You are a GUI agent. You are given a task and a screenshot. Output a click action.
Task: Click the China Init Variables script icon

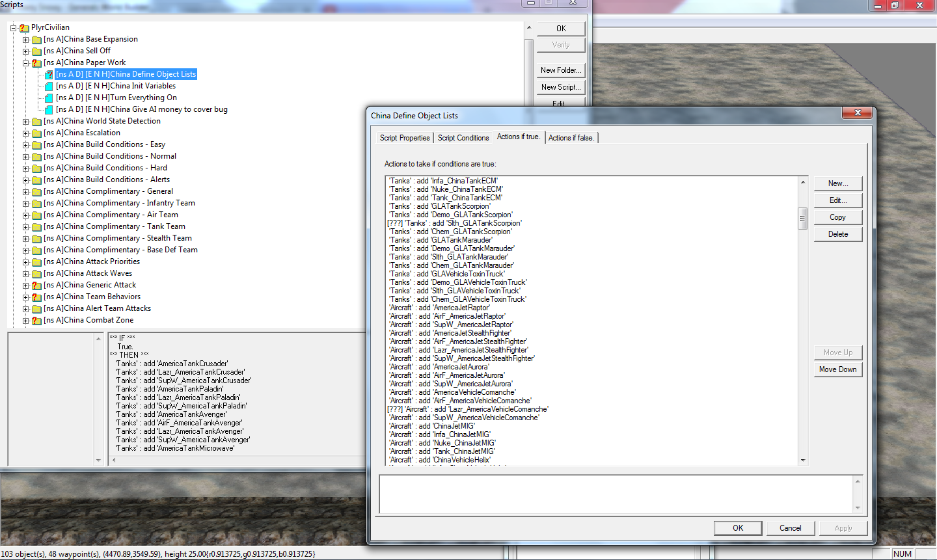tap(49, 87)
